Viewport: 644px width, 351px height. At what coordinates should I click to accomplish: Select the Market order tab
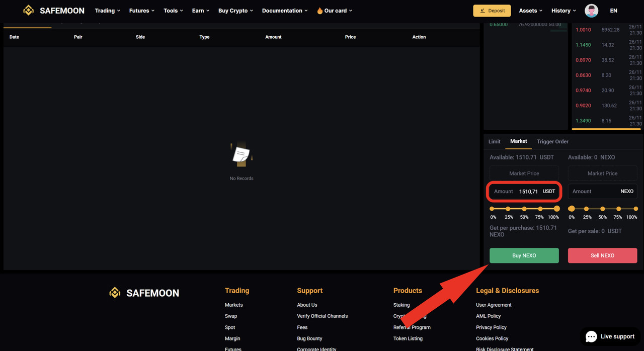[519, 141]
